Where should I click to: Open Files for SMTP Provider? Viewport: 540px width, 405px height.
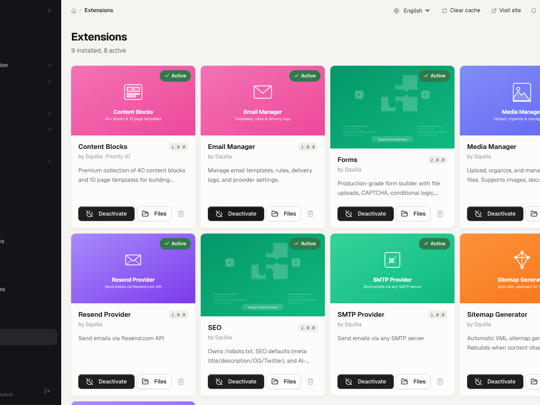[413, 382]
